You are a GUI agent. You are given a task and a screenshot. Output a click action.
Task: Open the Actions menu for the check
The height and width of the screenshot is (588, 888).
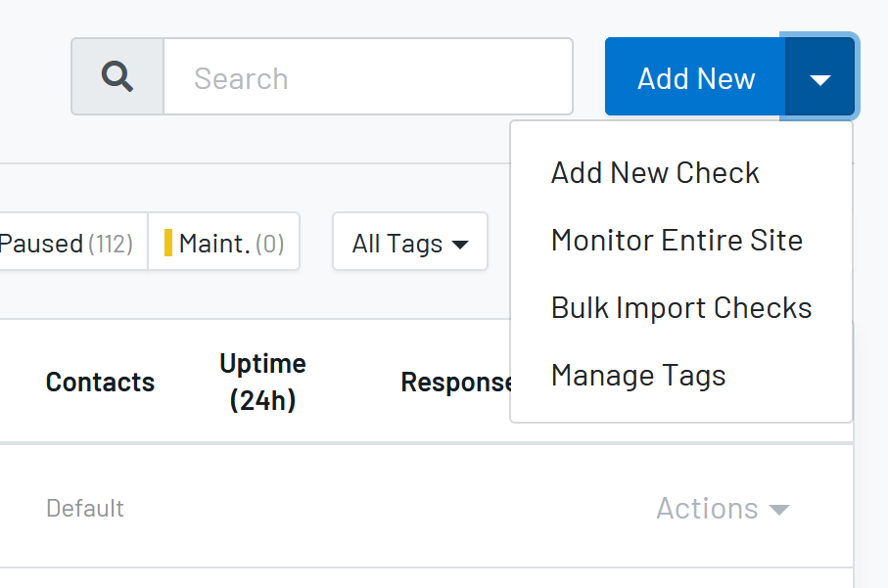pyautogui.click(x=723, y=508)
